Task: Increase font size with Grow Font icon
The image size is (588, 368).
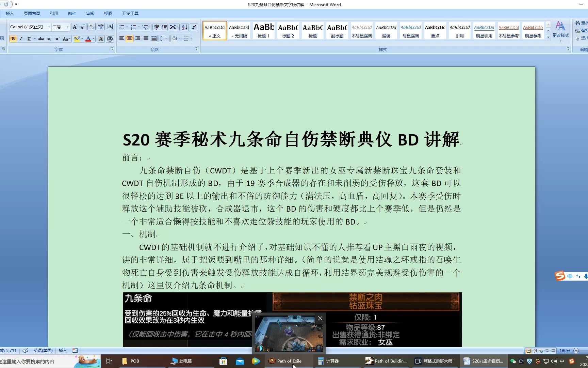Action: click(75, 27)
